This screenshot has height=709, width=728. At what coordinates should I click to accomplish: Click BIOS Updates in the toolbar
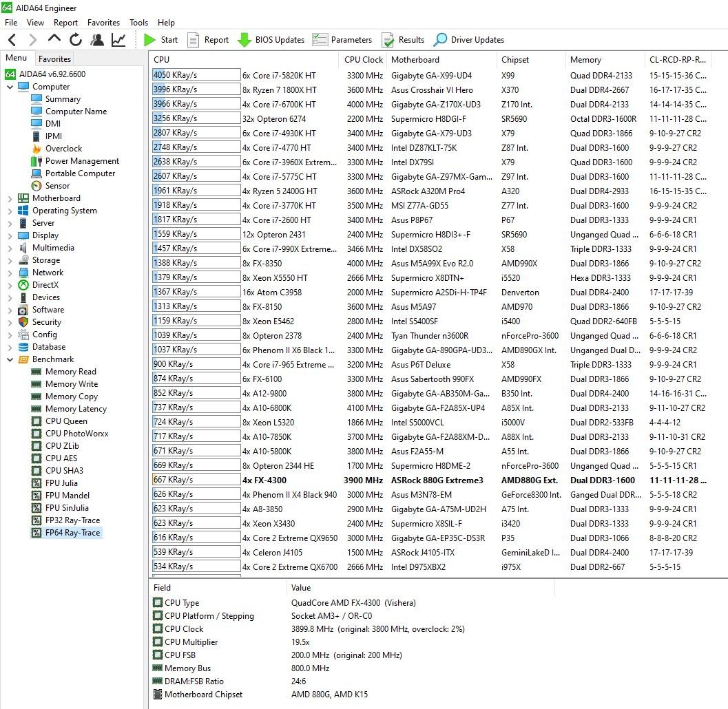[x=271, y=40]
